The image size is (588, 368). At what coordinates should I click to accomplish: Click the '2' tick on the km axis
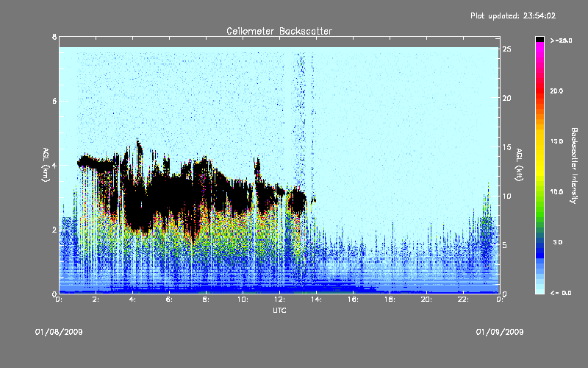click(54, 230)
